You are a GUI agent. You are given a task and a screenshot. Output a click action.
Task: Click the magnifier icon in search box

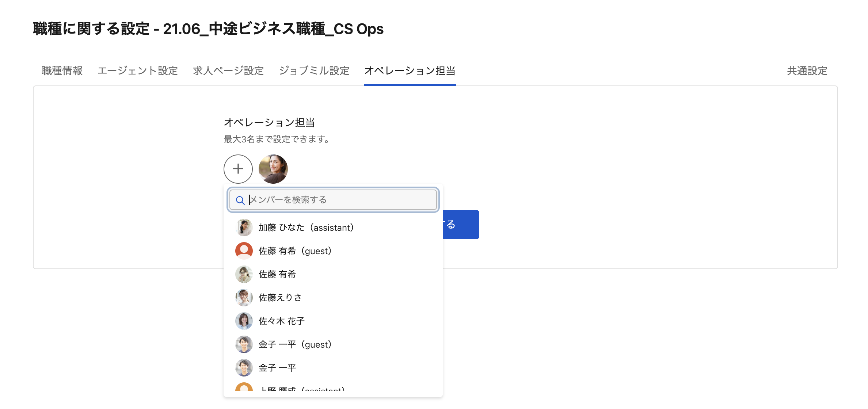pyautogui.click(x=240, y=200)
